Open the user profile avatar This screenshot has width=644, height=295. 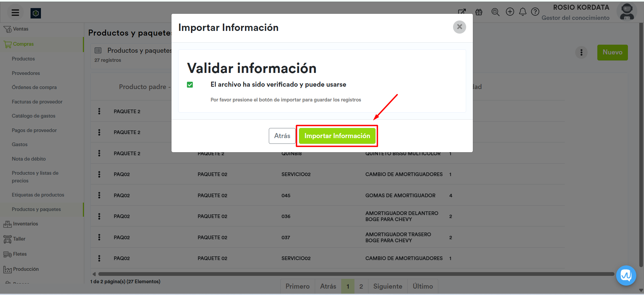point(626,12)
